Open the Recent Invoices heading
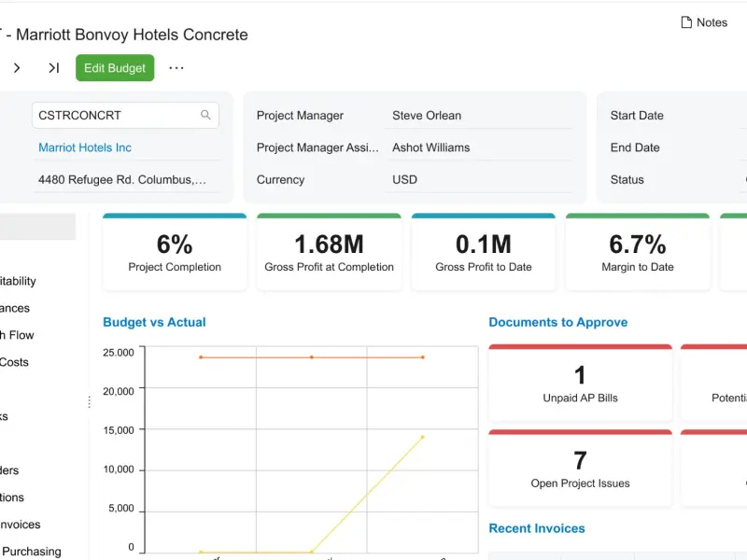The image size is (747, 560). pyautogui.click(x=537, y=528)
